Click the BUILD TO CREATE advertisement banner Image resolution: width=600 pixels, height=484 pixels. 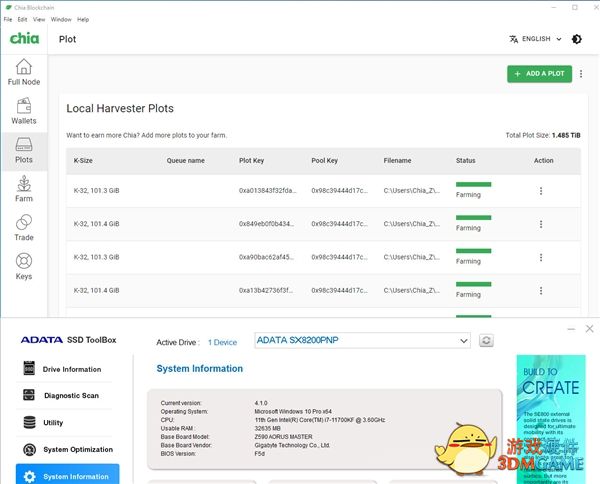click(551, 419)
